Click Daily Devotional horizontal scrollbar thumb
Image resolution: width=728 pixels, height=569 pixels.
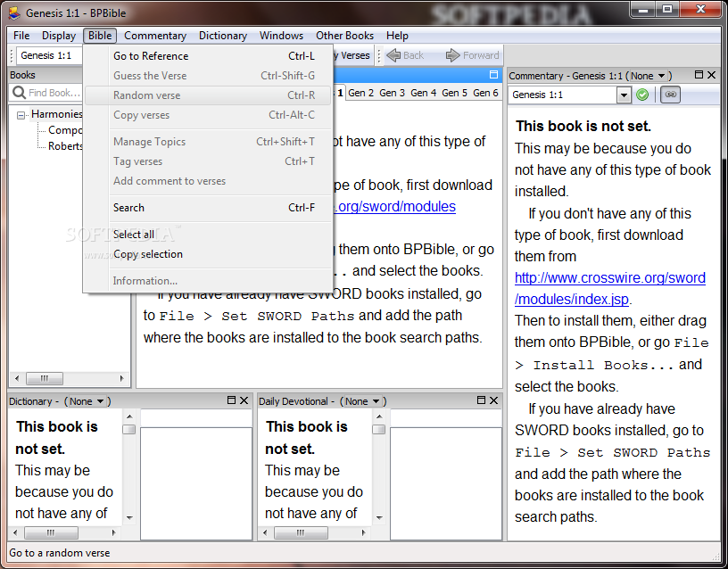pyautogui.click(x=301, y=532)
